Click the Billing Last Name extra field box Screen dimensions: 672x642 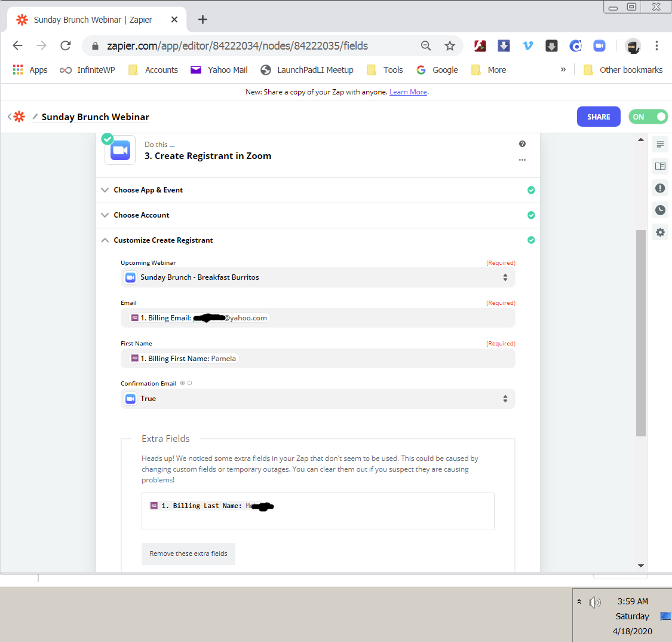[x=318, y=511]
